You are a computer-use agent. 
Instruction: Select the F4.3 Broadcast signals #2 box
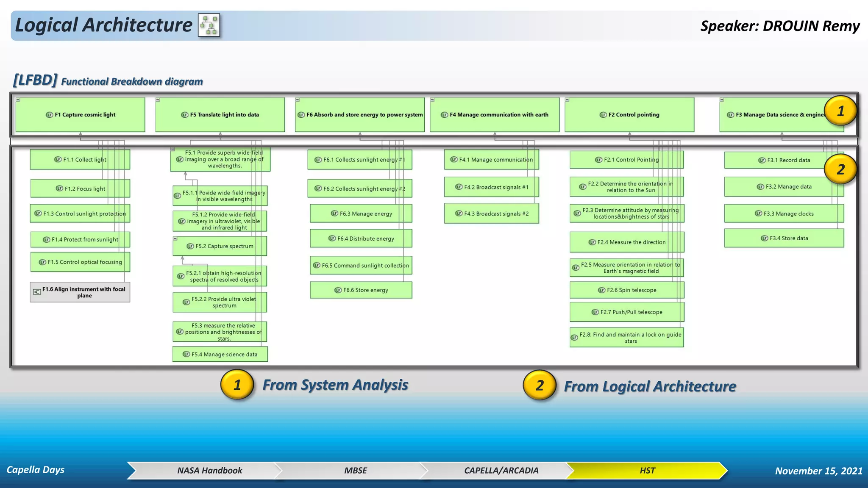(492, 213)
